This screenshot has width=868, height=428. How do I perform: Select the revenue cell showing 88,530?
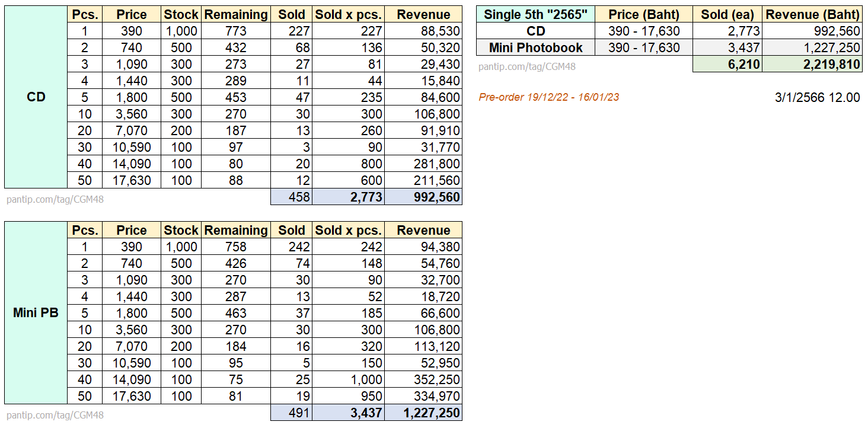[423, 31]
